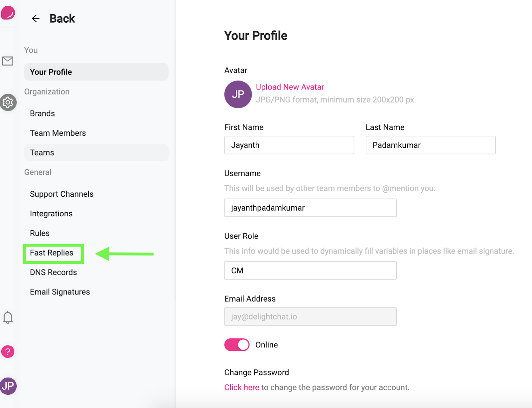Select the settings gear icon
The image size is (532, 408).
(x=8, y=102)
